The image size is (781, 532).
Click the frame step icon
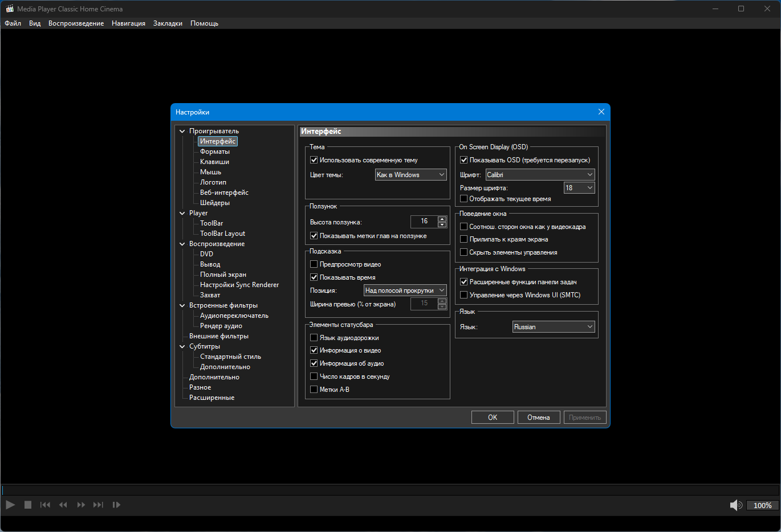point(116,505)
